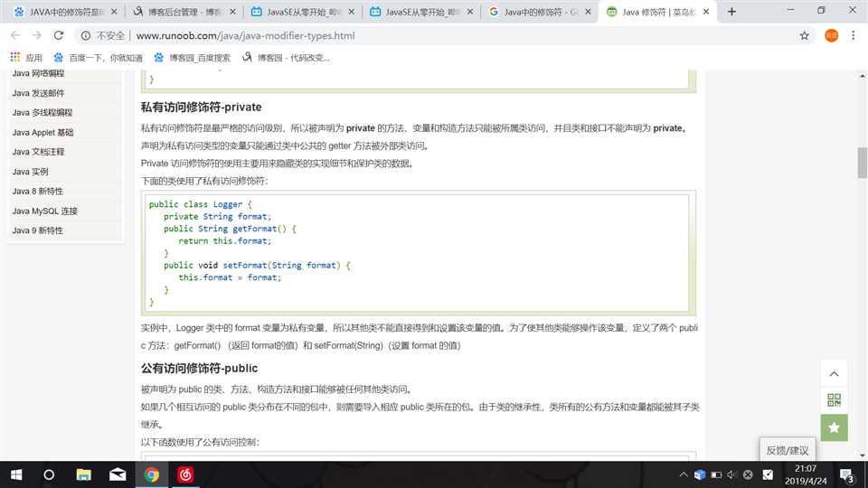Open the 百度一下，你就知道 bookmark

click(98, 58)
